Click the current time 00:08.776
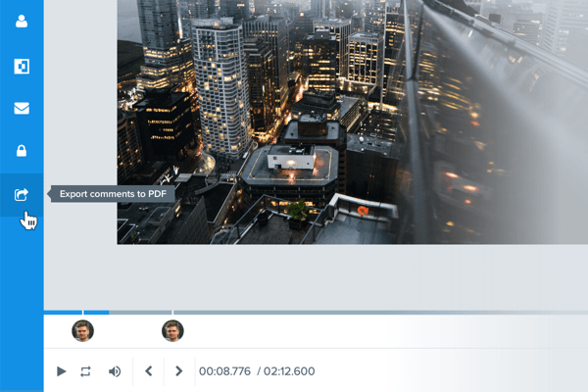This screenshot has width=588, height=392. coord(224,371)
